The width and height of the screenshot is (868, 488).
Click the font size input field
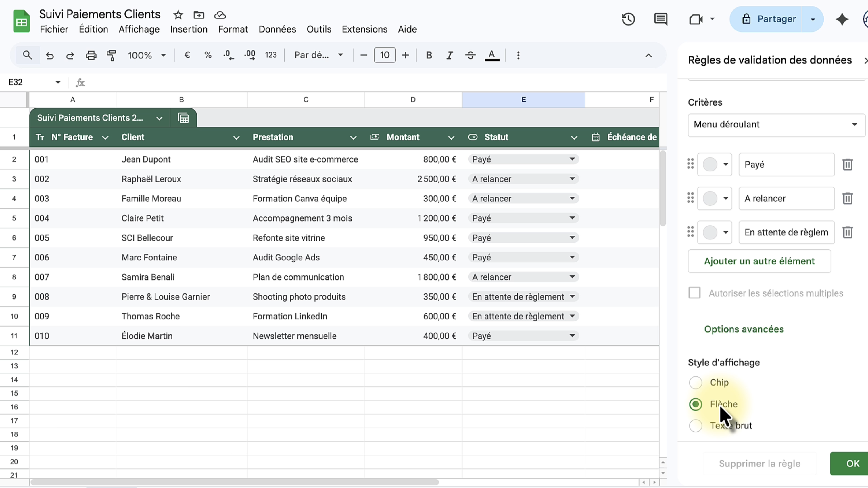coord(385,55)
